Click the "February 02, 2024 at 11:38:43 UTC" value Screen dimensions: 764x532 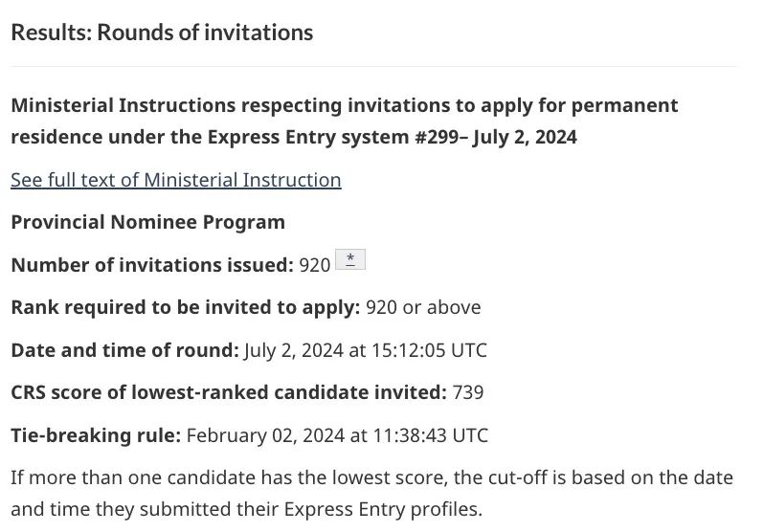[337, 435]
